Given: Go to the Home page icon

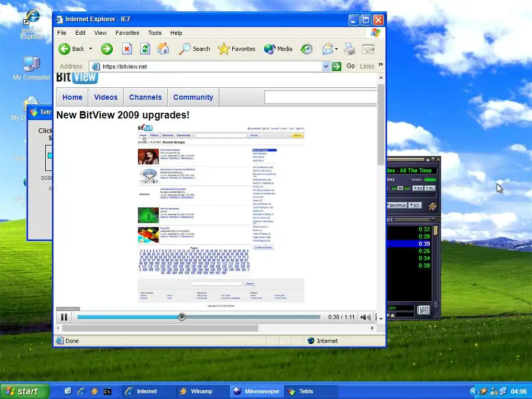Looking at the screenshot, I should tap(163, 49).
